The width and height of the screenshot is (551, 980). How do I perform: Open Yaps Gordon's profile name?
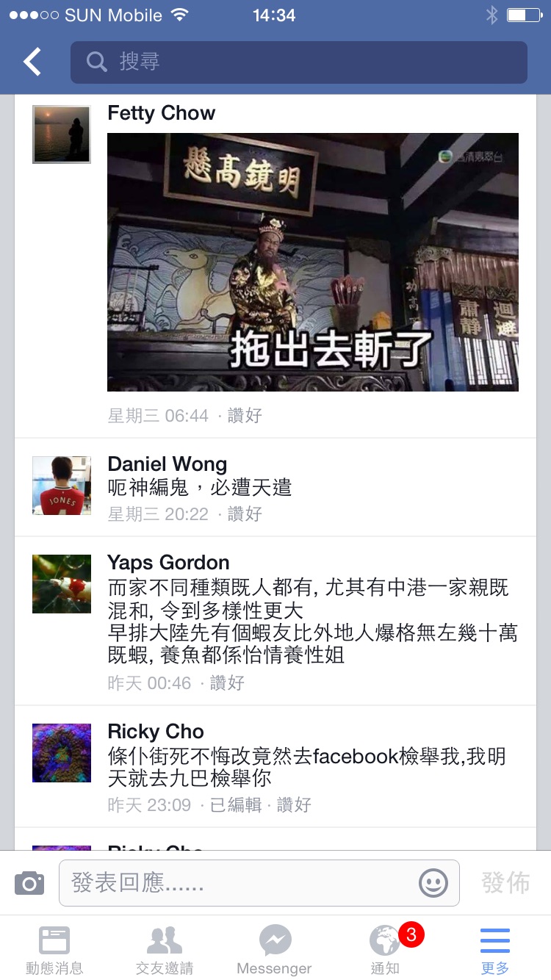point(168,563)
